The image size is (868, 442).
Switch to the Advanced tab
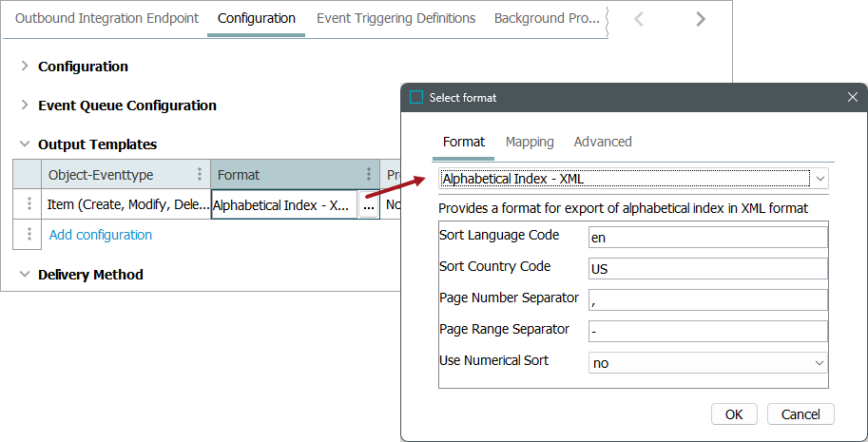[603, 142]
